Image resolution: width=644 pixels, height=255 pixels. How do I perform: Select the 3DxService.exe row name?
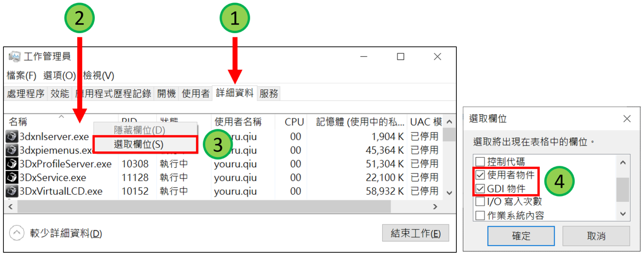click(53, 178)
